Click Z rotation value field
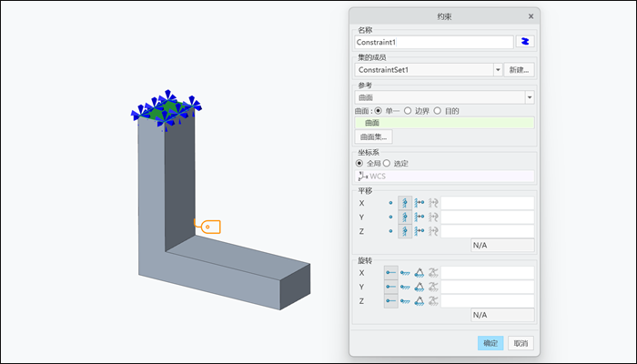637x364 pixels. (x=487, y=301)
